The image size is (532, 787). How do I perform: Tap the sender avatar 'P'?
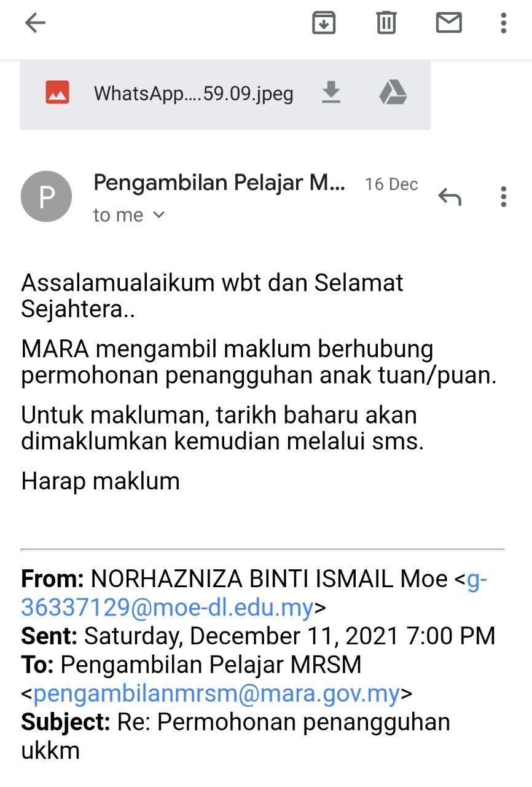(46, 197)
